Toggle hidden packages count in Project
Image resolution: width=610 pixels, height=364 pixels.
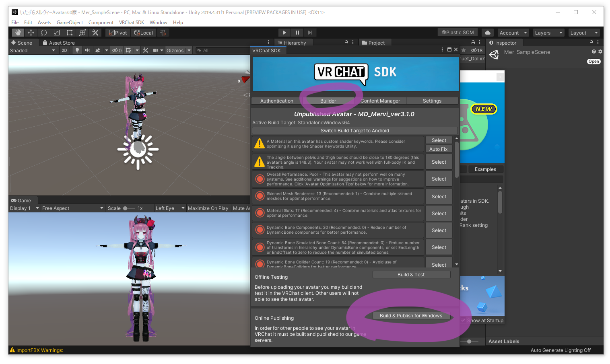(x=477, y=50)
